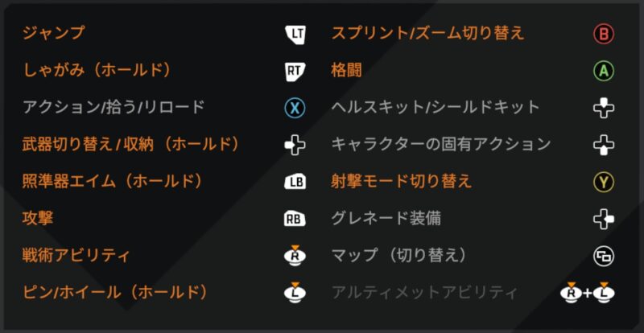Viewport: 644px width, 333px height.
Task: Select the green A button for 格闘
Action: point(604,71)
